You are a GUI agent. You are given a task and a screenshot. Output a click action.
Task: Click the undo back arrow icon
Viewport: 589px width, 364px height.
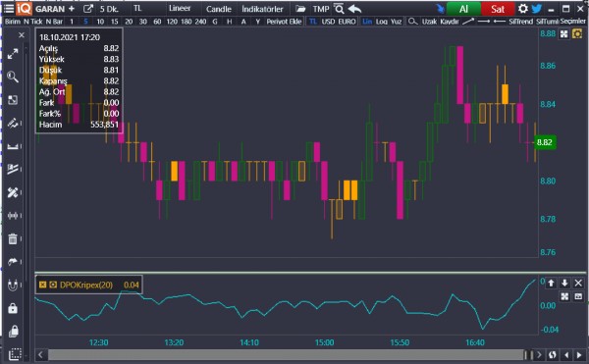[354, 9]
